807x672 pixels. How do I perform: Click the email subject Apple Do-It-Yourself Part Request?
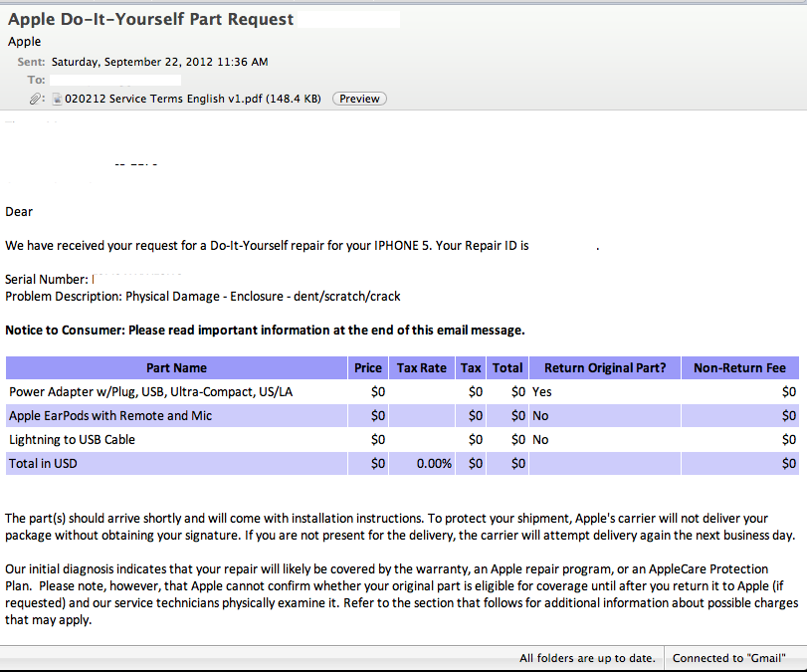coord(151,19)
